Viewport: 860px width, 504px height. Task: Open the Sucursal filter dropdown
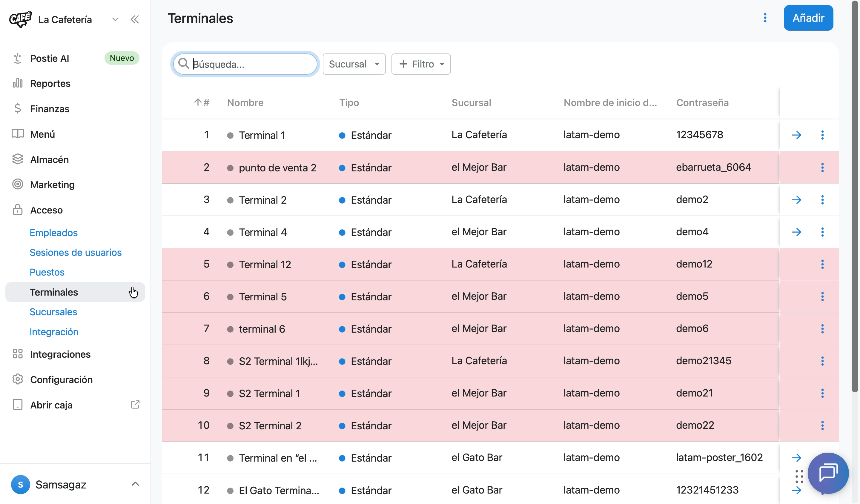[x=354, y=64]
